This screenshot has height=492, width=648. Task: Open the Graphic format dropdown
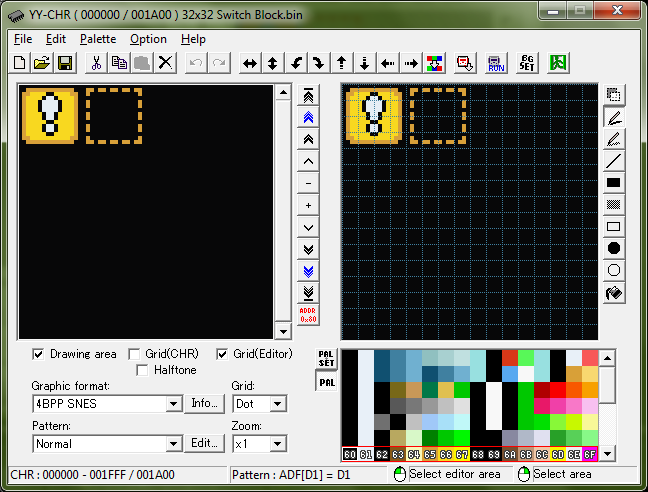(x=174, y=404)
